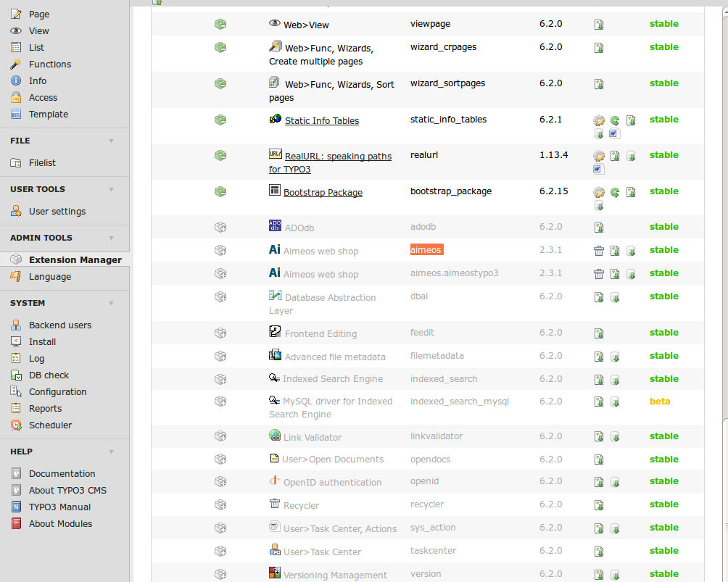Download the realurl extension zip
The height and width of the screenshot is (582, 728).
[615, 156]
